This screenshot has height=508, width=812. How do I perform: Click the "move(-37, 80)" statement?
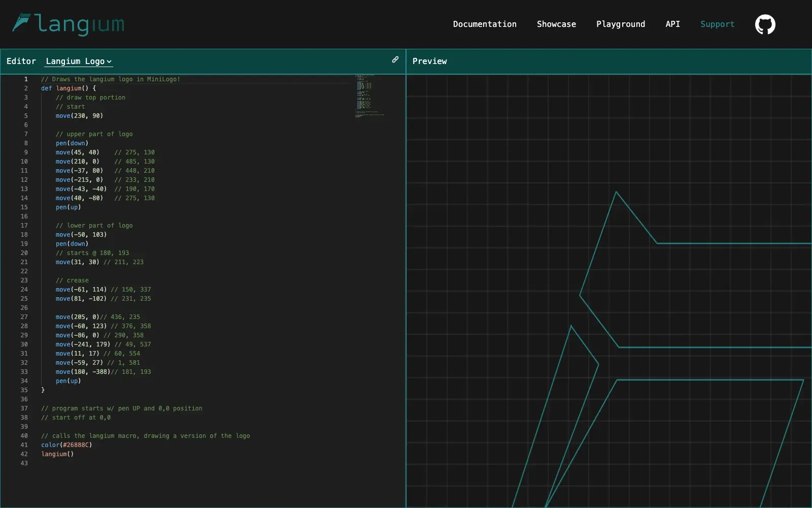coord(79,171)
